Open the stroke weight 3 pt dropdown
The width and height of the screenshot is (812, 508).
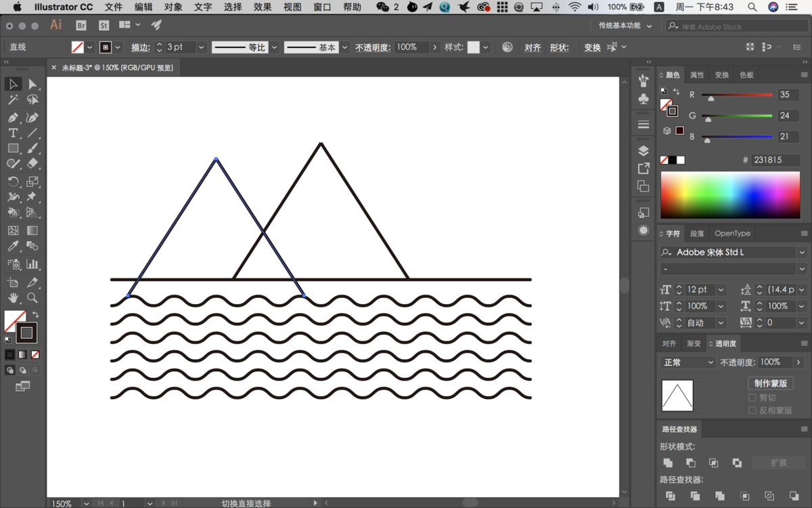201,47
